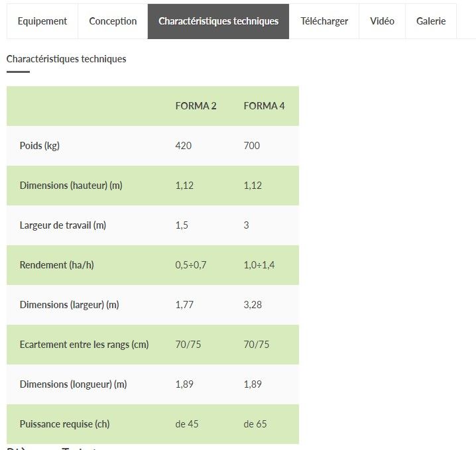Switch to the Conception tab
The height and width of the screenshot is (450, 476).
click(x=113, y=21)
